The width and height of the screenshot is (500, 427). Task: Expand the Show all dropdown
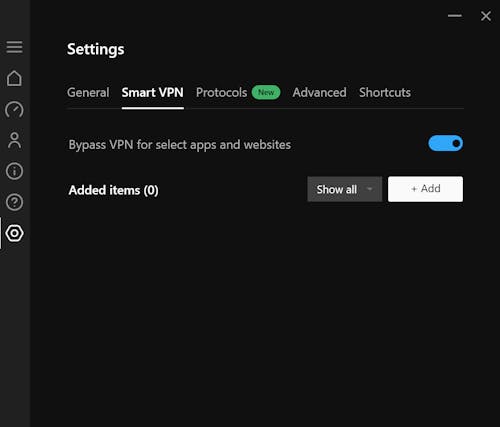345,189
